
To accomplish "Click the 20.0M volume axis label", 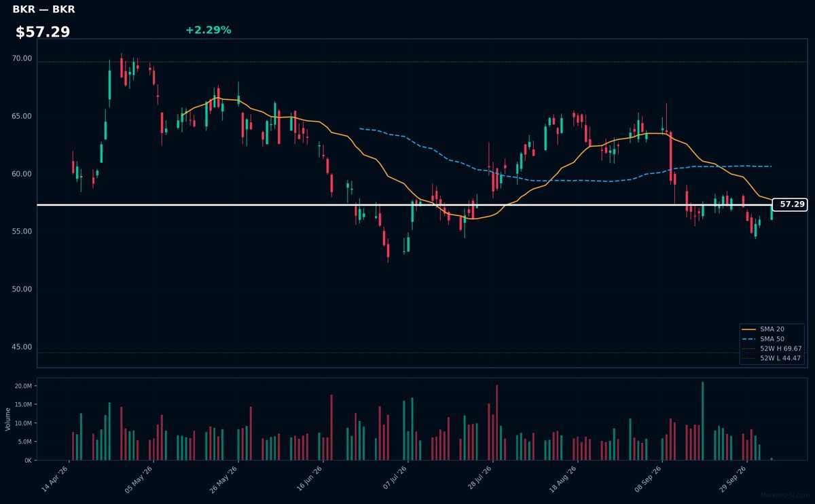I will tap(23, 386).
